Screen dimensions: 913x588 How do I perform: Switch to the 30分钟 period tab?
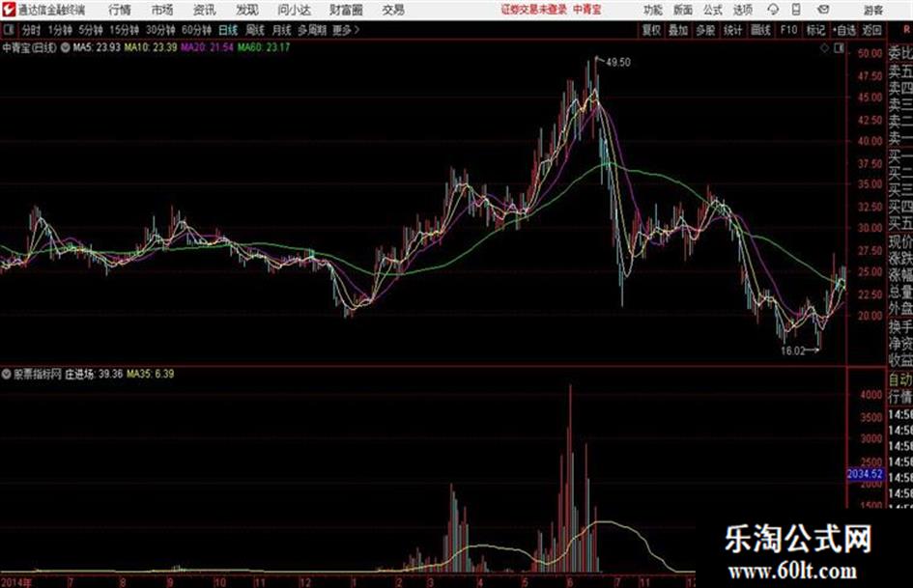(160, 30)
